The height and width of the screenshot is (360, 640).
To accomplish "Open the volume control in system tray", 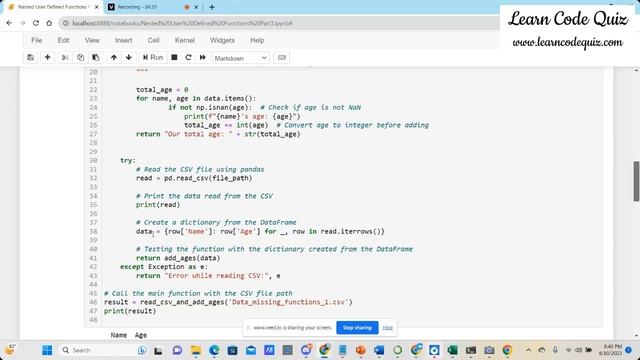I will coord(578,350).
